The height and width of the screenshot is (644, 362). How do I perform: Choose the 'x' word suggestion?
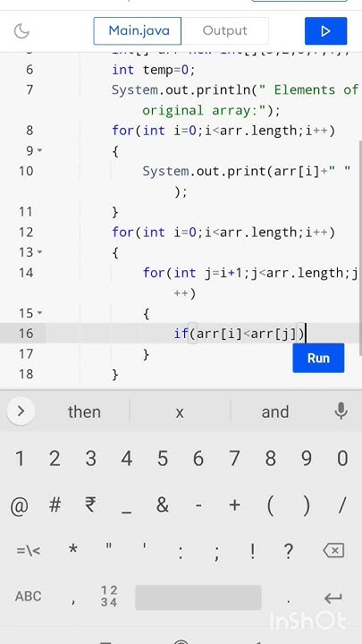tap(180, 412)
